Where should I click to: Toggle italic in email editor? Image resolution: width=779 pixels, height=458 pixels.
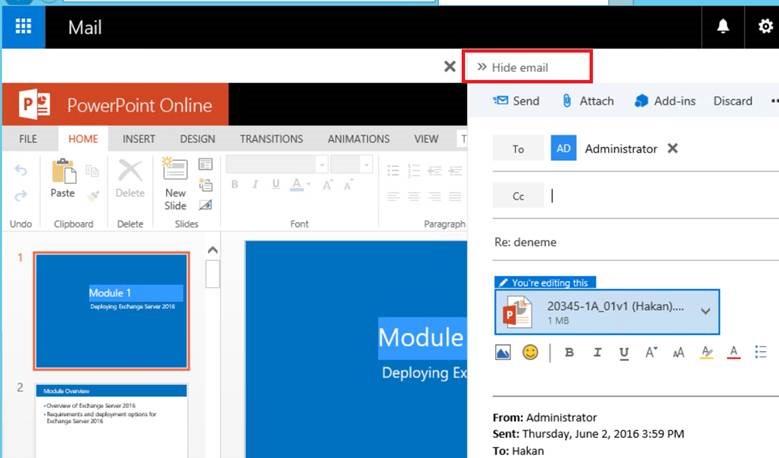click(x=597, y=352)
